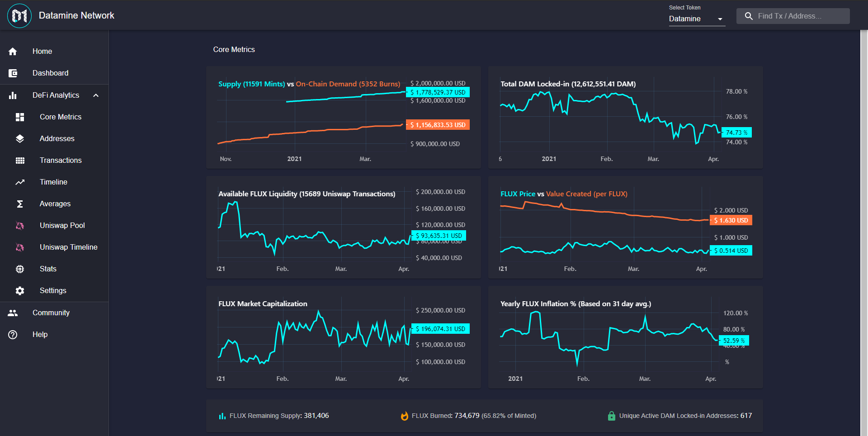
Task: Click the Total DAM Locked-in chart
Action: (x=625, y=118)
